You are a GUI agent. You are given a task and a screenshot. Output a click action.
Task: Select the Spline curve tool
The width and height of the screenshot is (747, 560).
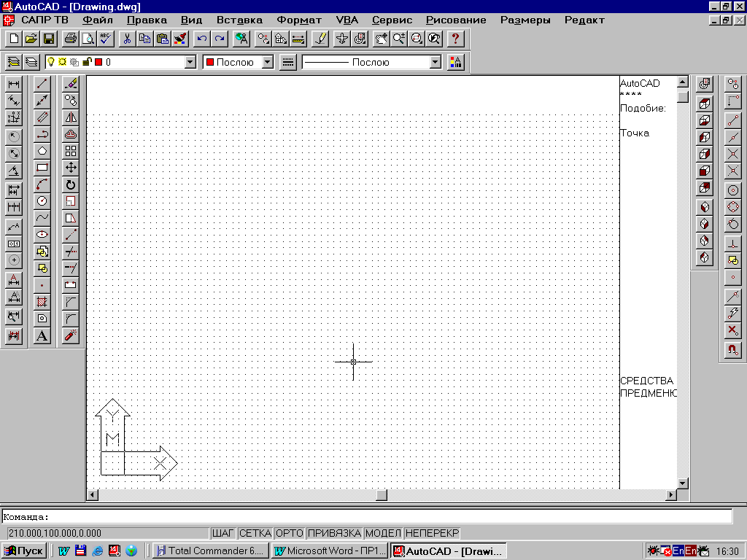[42, 218]
